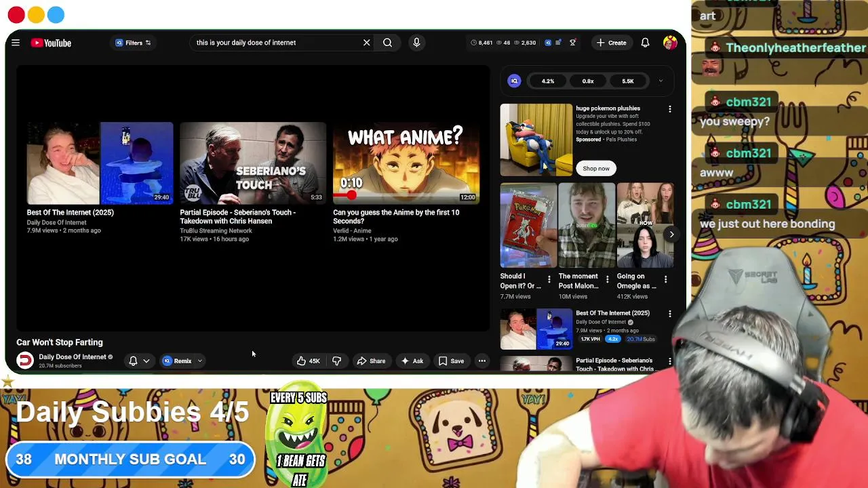Click the red macOS close dot
The height and width of the screenshot is (488, 868).
pos(16,14)
